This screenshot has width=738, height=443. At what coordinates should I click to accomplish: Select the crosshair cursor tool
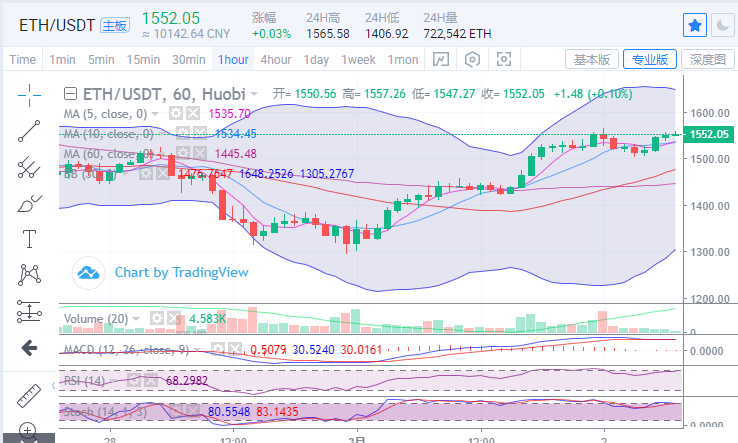[29, 95]
